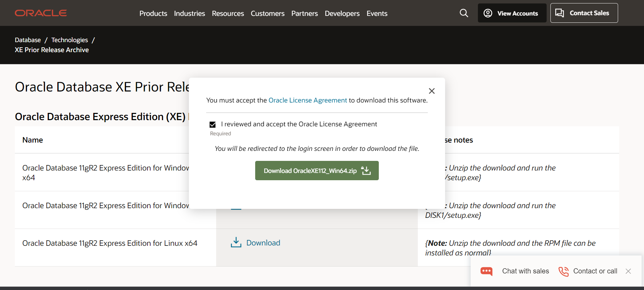Click Download OracleXE112_Win64.zip button
644x290 pixels.
[x=317, y=171]
